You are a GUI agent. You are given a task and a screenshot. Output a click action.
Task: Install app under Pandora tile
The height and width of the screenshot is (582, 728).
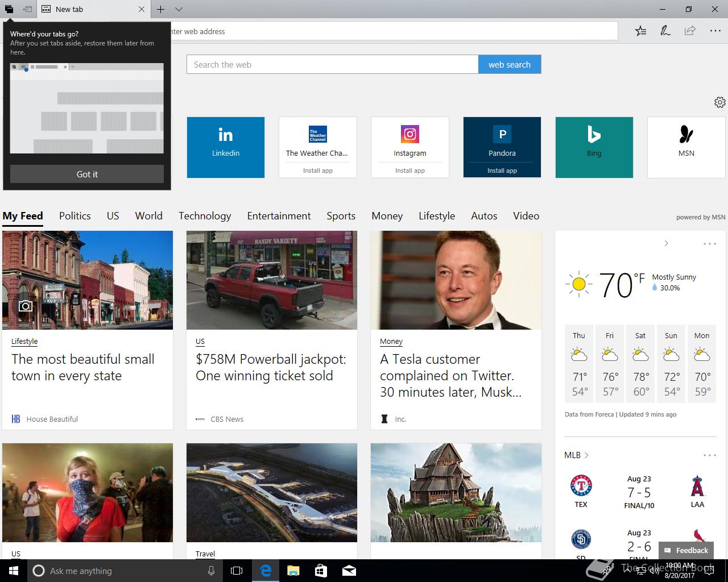pos(502,171)
